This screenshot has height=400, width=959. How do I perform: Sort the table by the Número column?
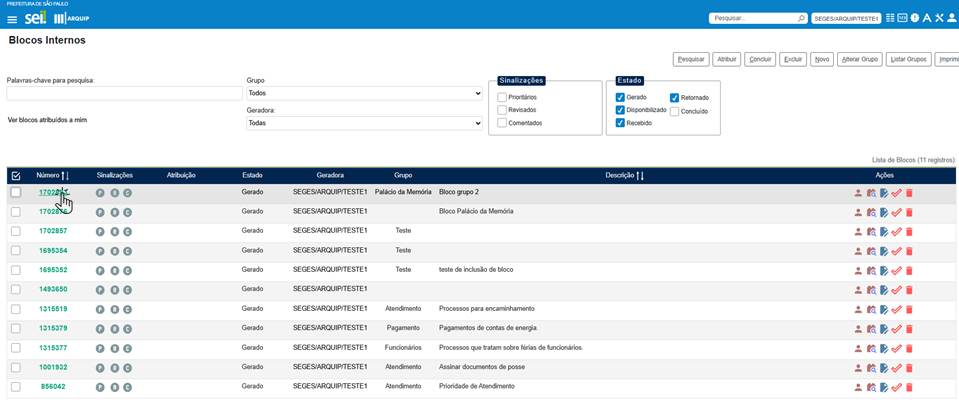click(x=65, y=175)
